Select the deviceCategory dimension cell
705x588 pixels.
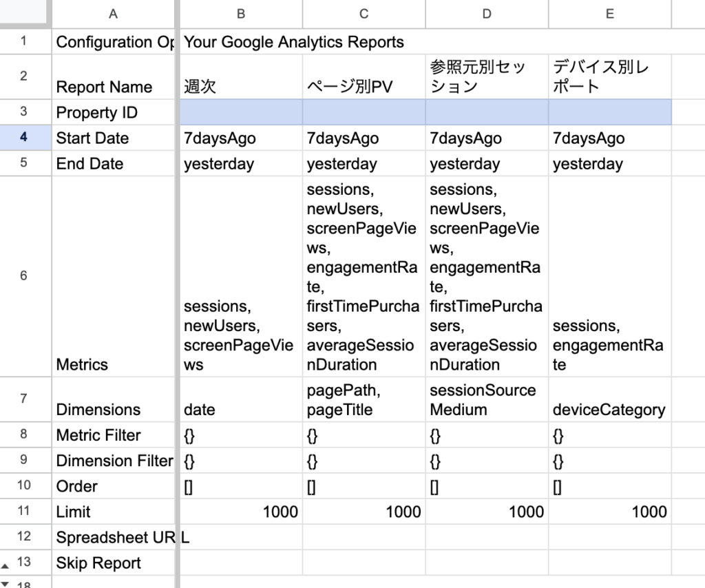pos(610,400)
